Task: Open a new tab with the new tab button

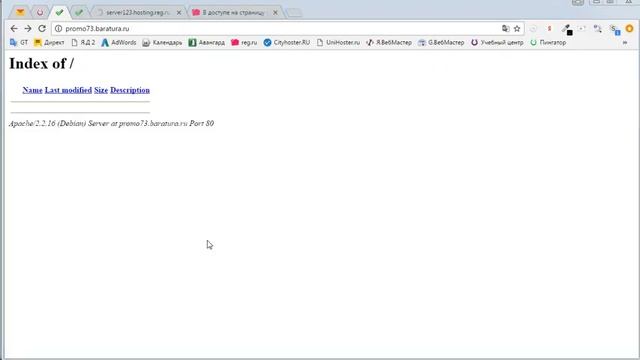Action: tap(294, 13)
